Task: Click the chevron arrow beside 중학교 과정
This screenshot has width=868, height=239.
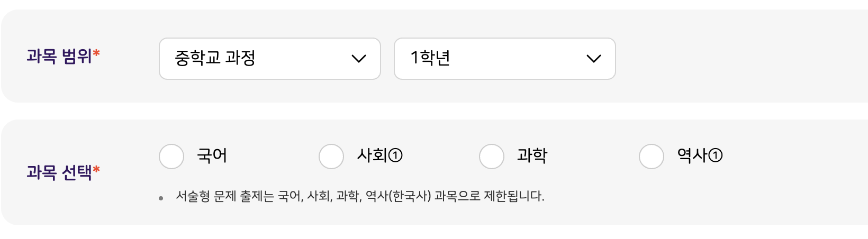Action: (359, 59)
